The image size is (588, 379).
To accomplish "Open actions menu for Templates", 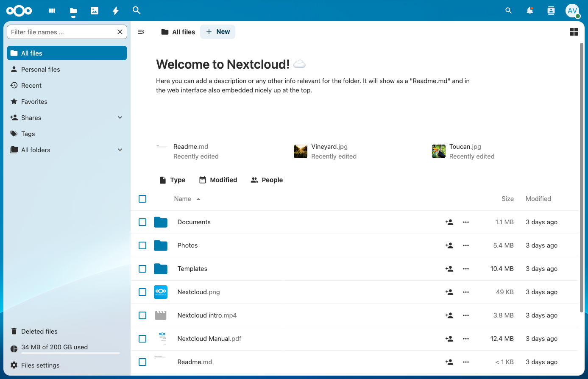I will click(x=466, y=269).
